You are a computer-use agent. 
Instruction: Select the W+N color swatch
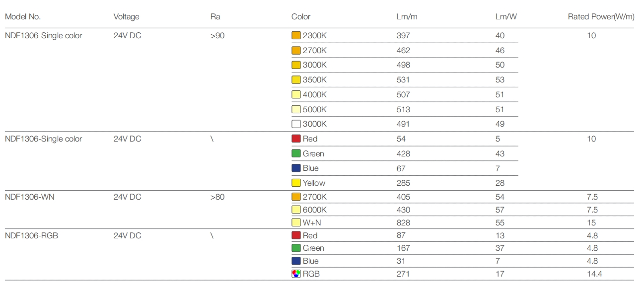coord(296,223)
